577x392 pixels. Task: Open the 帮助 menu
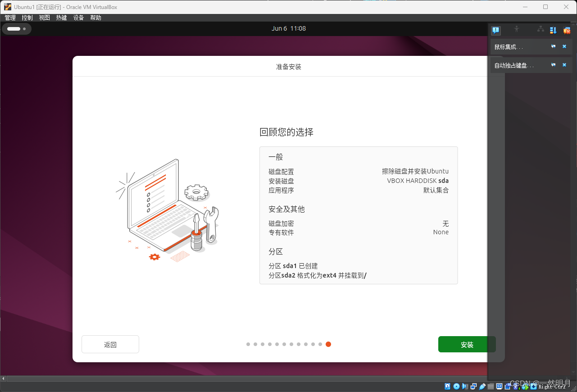[95, 18]
